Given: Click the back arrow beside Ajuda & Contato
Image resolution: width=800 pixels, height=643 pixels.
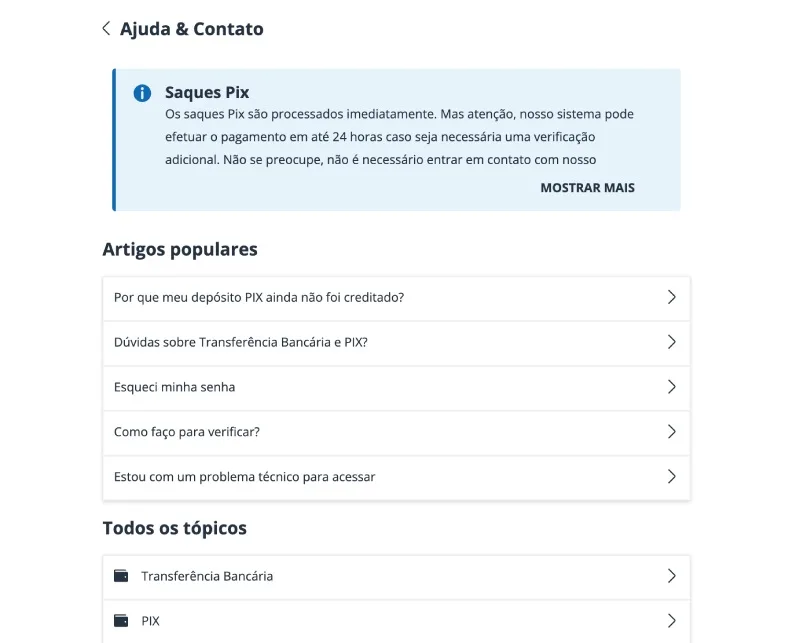Looking at the screenshot, I should [106, 29].
